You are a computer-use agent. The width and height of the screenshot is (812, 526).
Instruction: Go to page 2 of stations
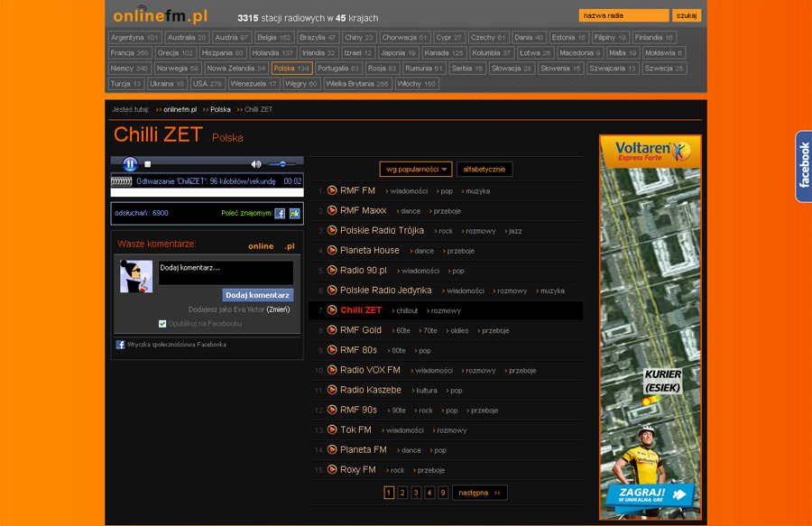[x=402, y=493]
